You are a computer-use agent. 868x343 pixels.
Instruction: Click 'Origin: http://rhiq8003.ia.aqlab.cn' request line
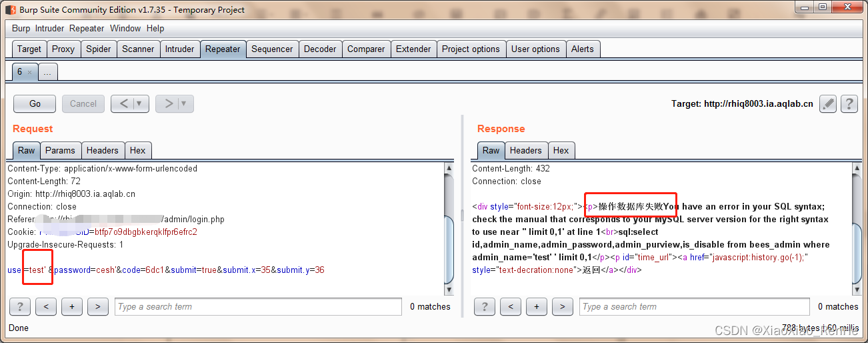coord(71,194)
